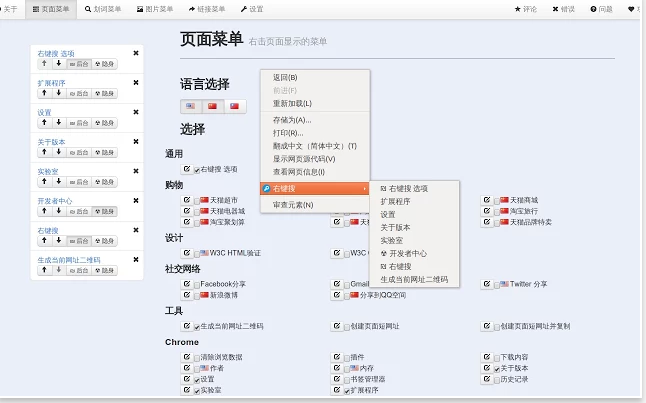646x403 pixels.
Task: Expand the 右键搜 context submenu entry
Action: tap(315, 189)
